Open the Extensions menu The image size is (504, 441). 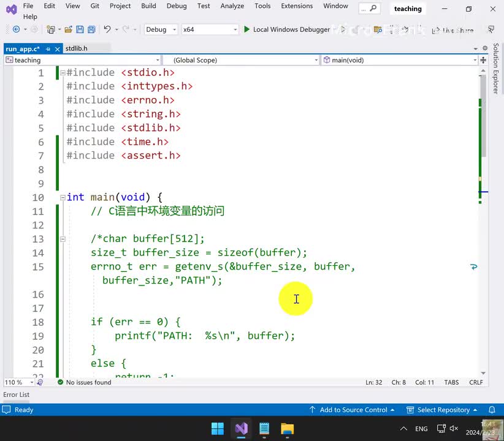tap(297, 6)
